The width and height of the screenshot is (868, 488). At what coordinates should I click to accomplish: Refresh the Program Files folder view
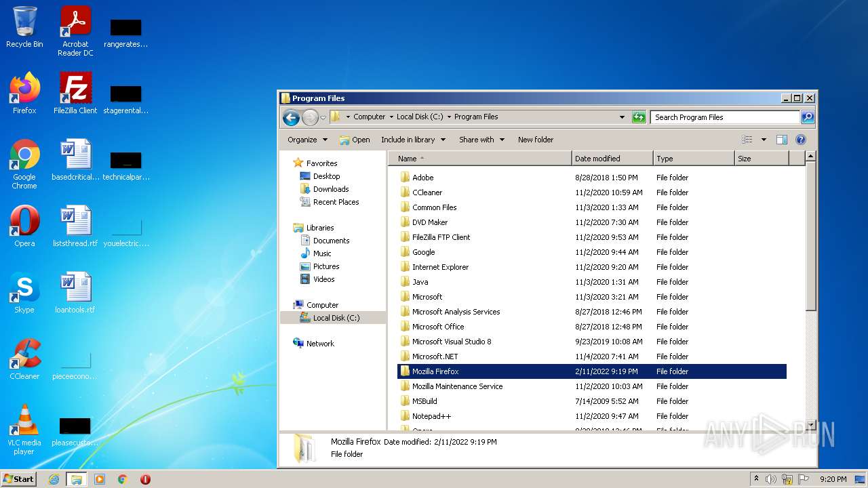tap(639, 117)
